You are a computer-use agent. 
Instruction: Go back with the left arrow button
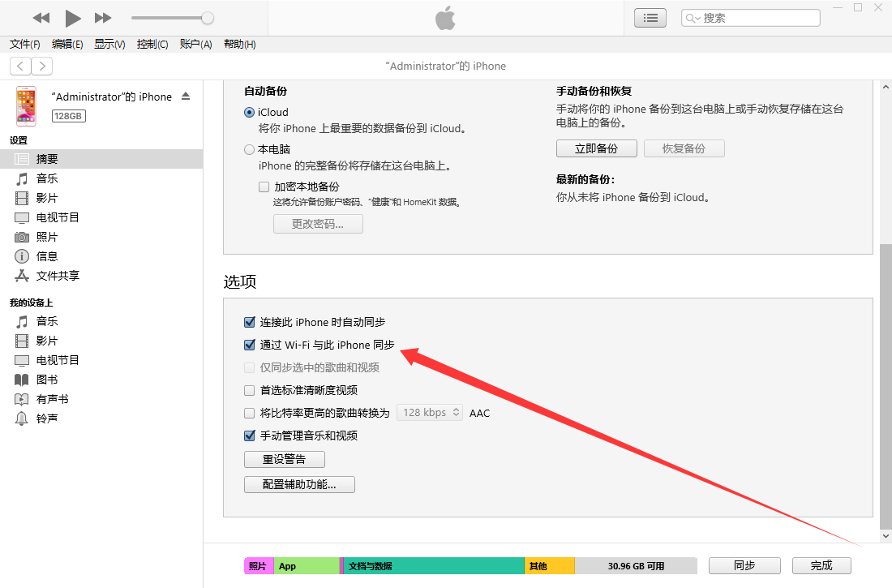tap(20, 66)
